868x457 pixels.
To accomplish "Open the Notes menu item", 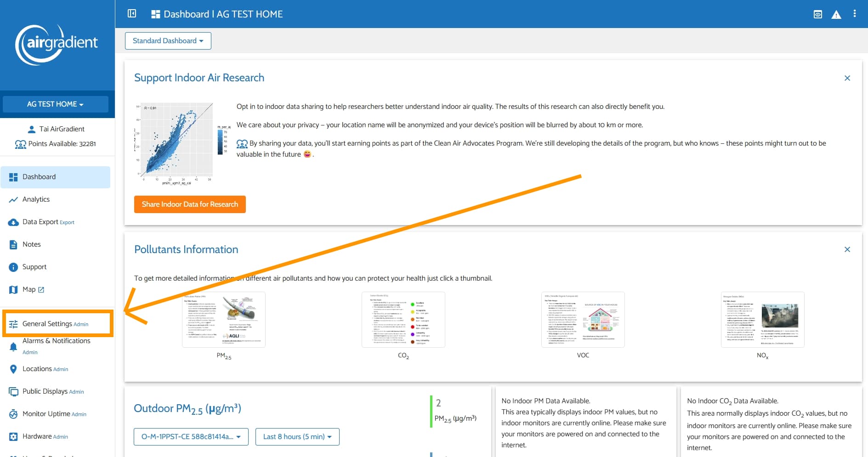I will point(55,245).
